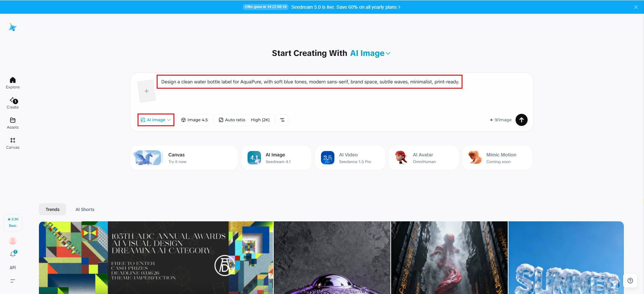Click the Canvas pegasus thumbnail icon
The image size is (644, 294).
(x=148, y=158)
